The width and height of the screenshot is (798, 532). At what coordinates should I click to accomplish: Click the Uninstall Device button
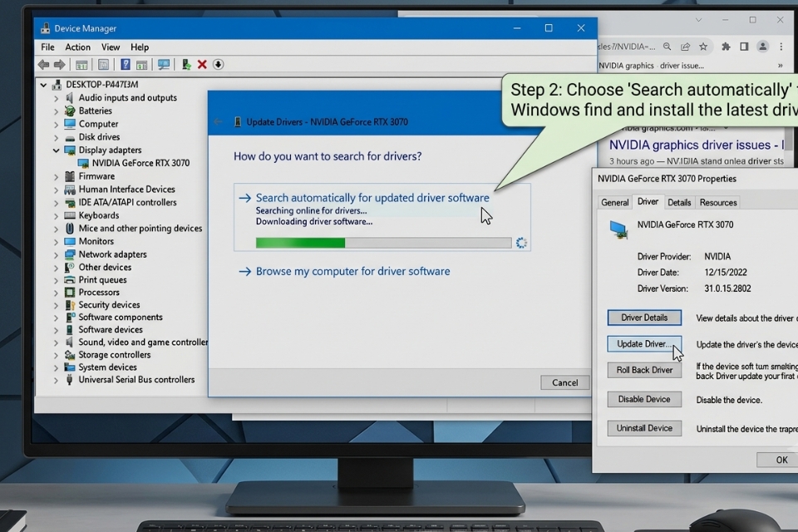coord(644,428)
